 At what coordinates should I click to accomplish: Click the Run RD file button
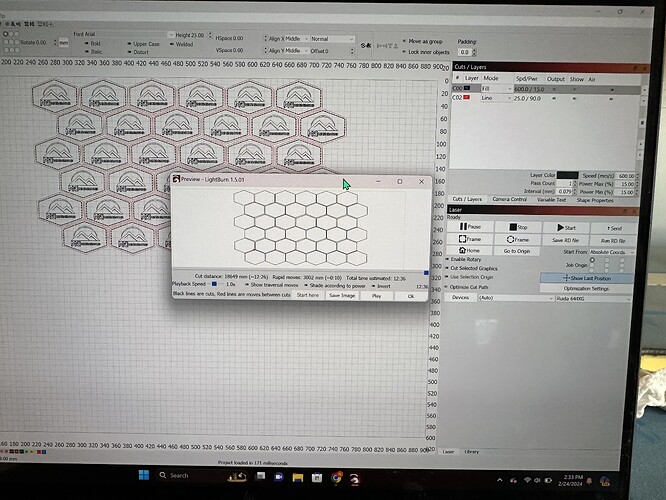[613, 240]
